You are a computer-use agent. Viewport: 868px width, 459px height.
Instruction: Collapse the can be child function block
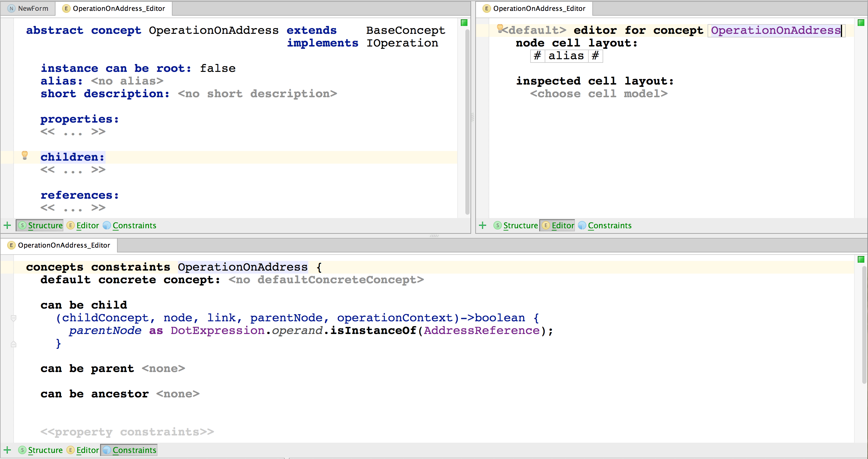[14, 318]
